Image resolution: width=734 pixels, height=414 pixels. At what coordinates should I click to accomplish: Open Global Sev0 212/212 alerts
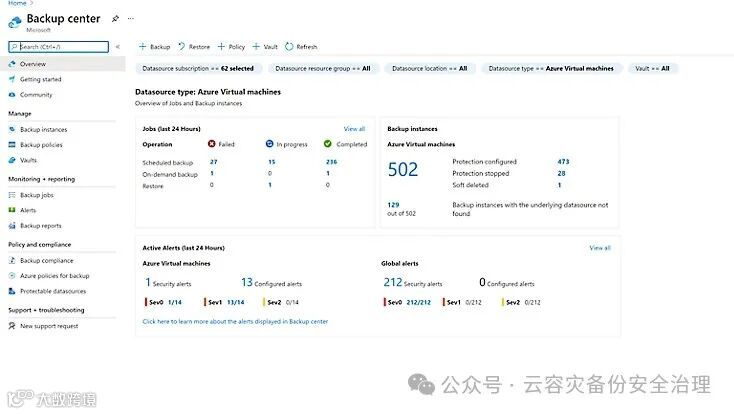(407, 303)
